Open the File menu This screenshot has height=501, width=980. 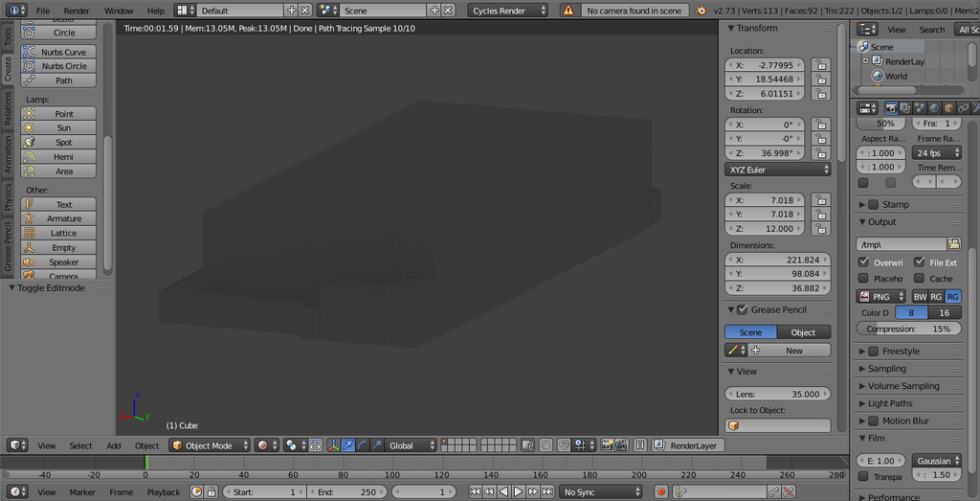[42, 11]
